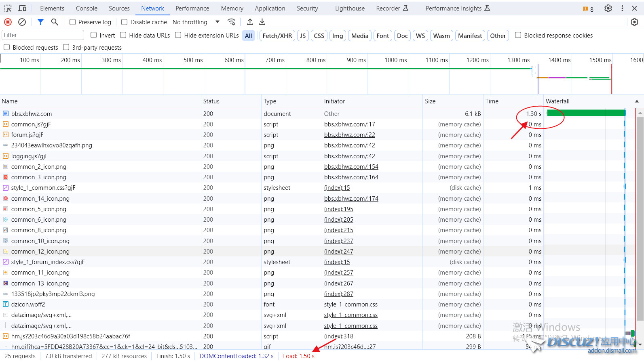Enable Disable cache checkbox
This screenshot has height=361, width=644.
pyautogui.click(x=125, y=22)
